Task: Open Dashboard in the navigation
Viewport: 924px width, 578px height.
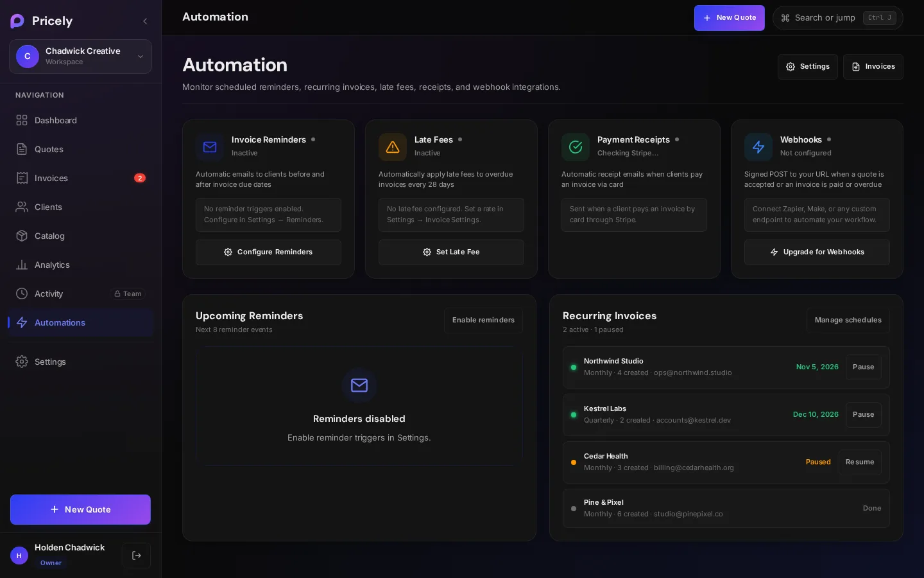Action: (x=80, y=120)
